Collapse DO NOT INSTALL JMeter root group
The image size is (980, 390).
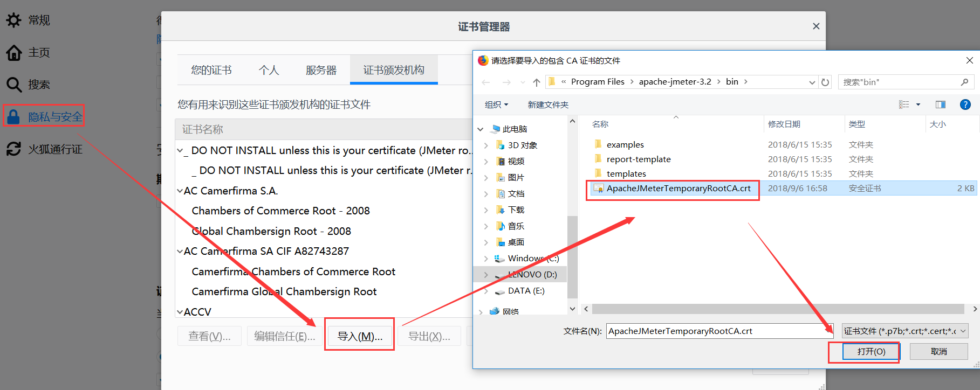(x=180, y=151)
